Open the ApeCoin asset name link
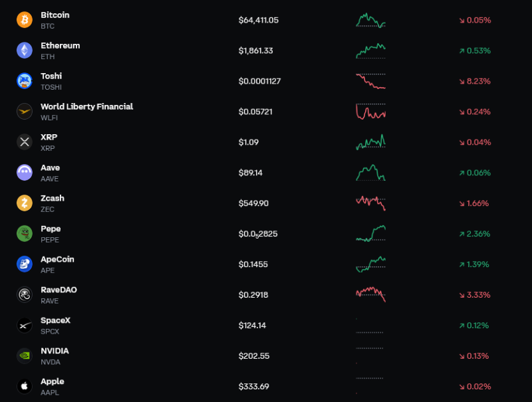The image size is (532, 402). click(x=57, y=259)
